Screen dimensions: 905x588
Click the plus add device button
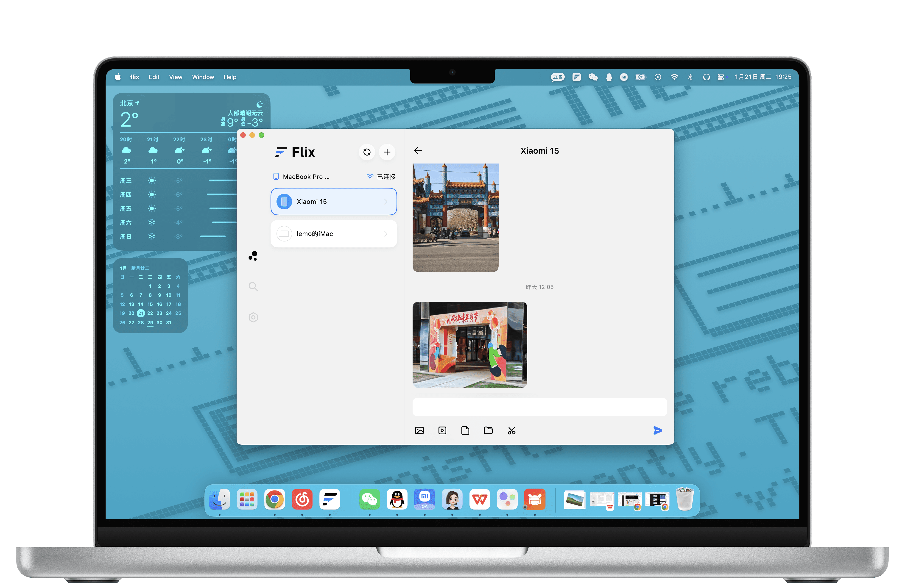click(x=387, y=152)
